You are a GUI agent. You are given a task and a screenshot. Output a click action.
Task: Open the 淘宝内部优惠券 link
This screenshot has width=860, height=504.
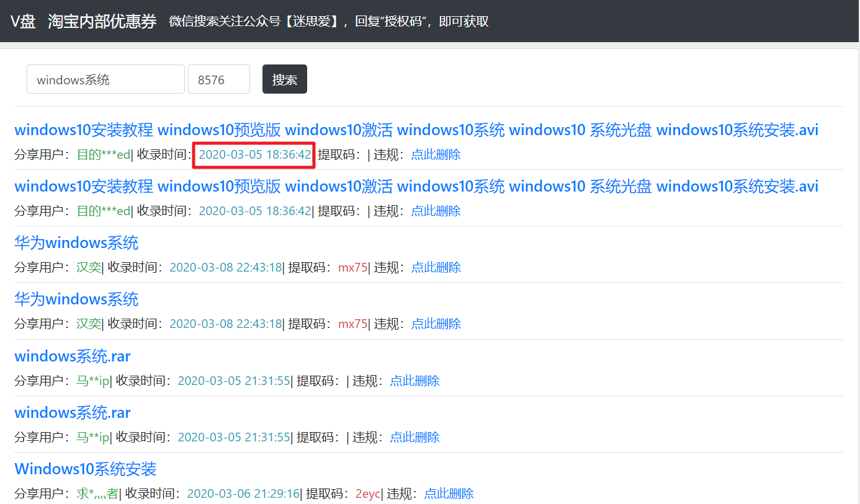click(x=102, y=21)
